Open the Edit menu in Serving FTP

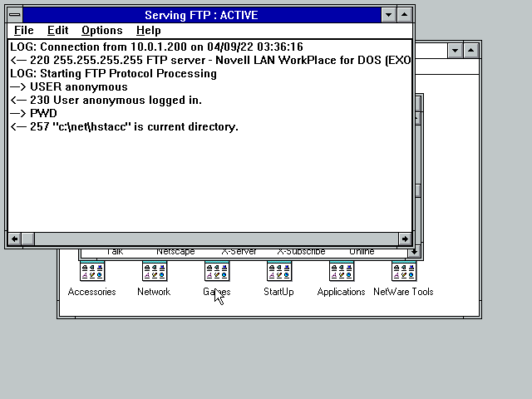tap(57, 31)
